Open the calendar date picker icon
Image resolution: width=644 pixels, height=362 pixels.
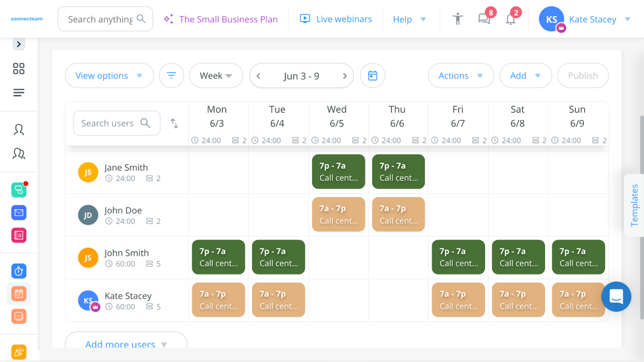(x=372, y=75)
